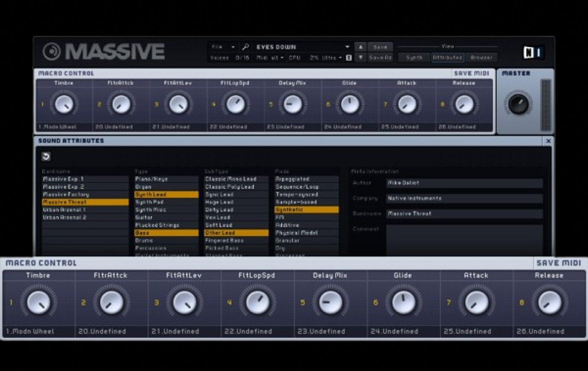
Task: Open the Midi all channel dropdown
Action: point(270,58)
